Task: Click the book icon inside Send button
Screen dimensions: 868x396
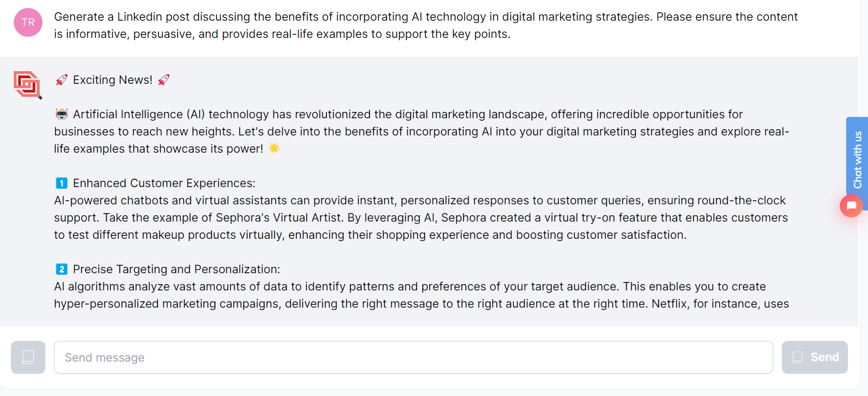Action: point(797,358)
